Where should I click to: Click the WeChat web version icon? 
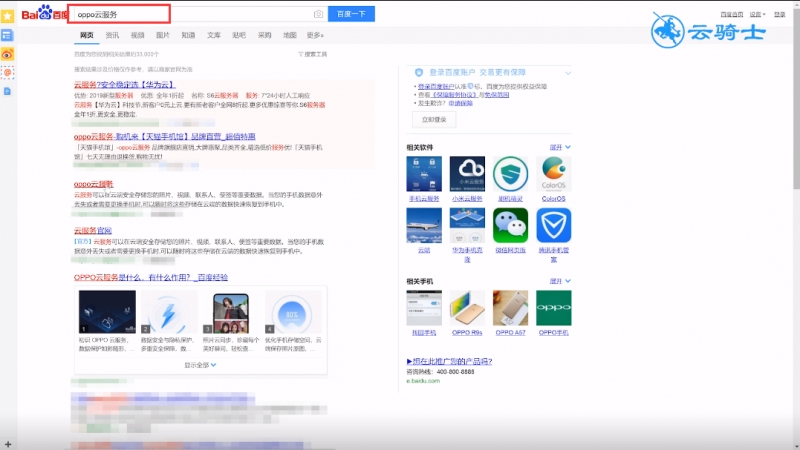(x=510, y=225)
